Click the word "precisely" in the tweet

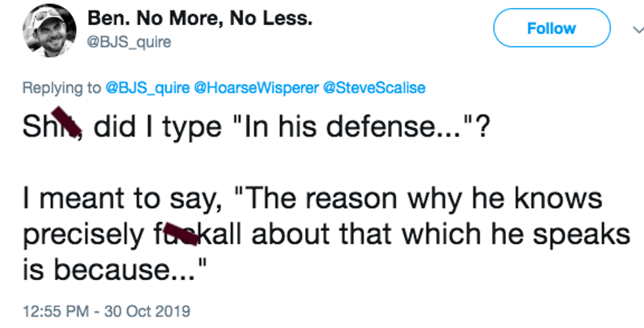[85, 234]
